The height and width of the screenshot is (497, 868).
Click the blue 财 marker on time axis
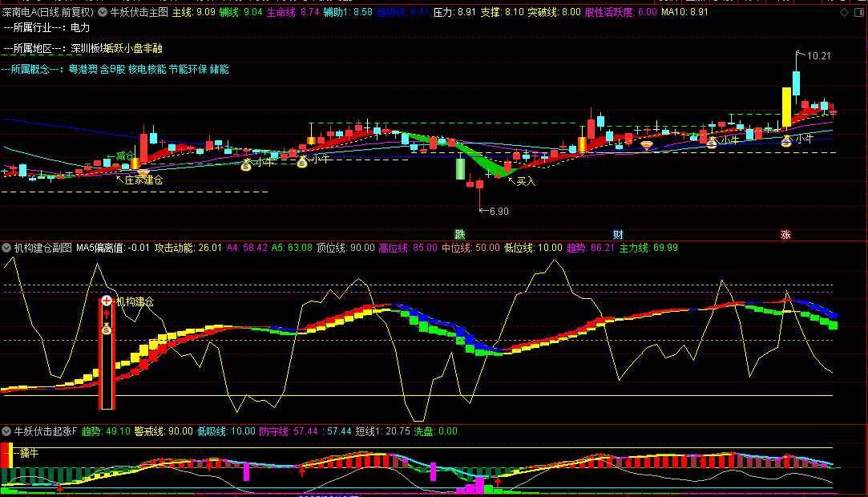pyautogui.click(x=618, y=235)
